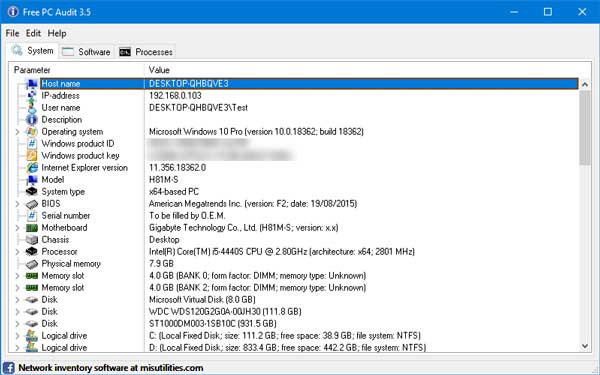Click the User name person icon
Image resolution: width=600 pixels, height=375 pixels.
tap(32, 108)
